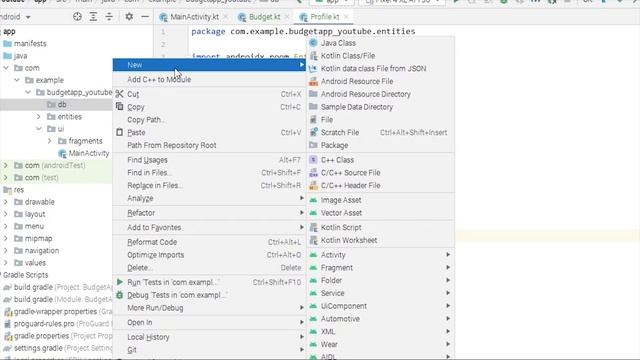Click Image Asset android icon
This screenshot has width=640, height=360.
pyautogui.click(x=313, y=200)
